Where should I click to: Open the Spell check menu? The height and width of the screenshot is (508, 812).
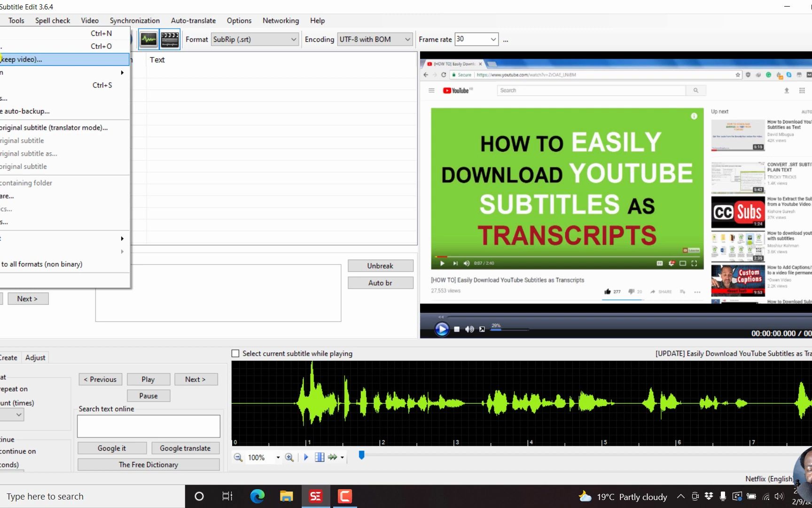(53, 20)
